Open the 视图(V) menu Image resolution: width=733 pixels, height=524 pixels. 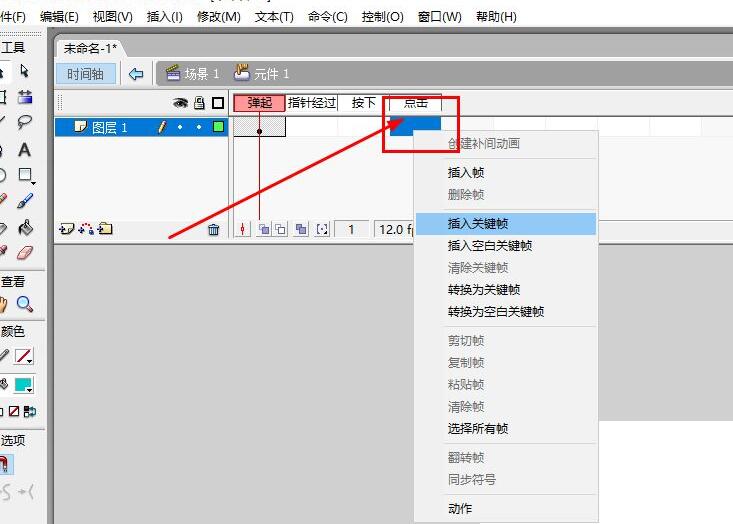tap(113, 17)
